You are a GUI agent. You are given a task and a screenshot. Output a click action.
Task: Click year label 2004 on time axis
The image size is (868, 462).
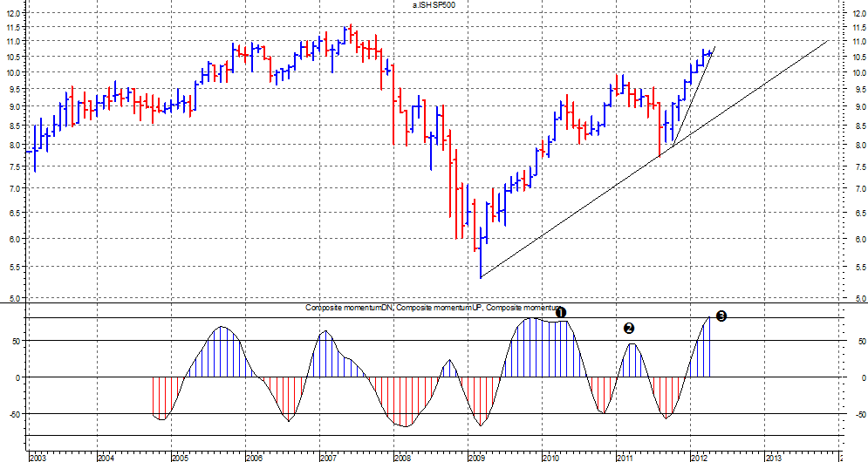(106, 458)
